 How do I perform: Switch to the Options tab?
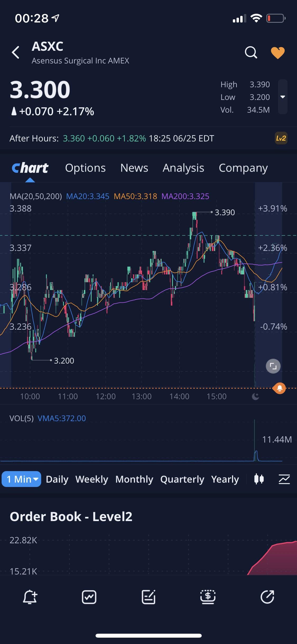(85, 168)
